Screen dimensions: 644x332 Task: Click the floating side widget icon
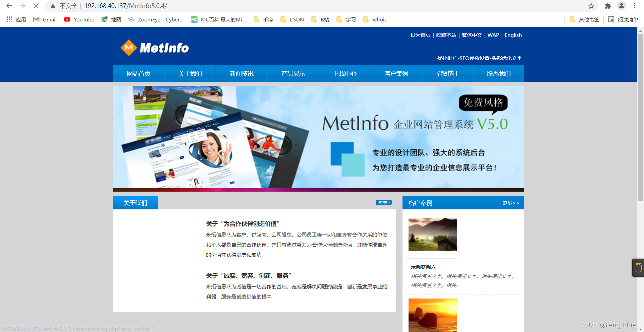point(638,268)
